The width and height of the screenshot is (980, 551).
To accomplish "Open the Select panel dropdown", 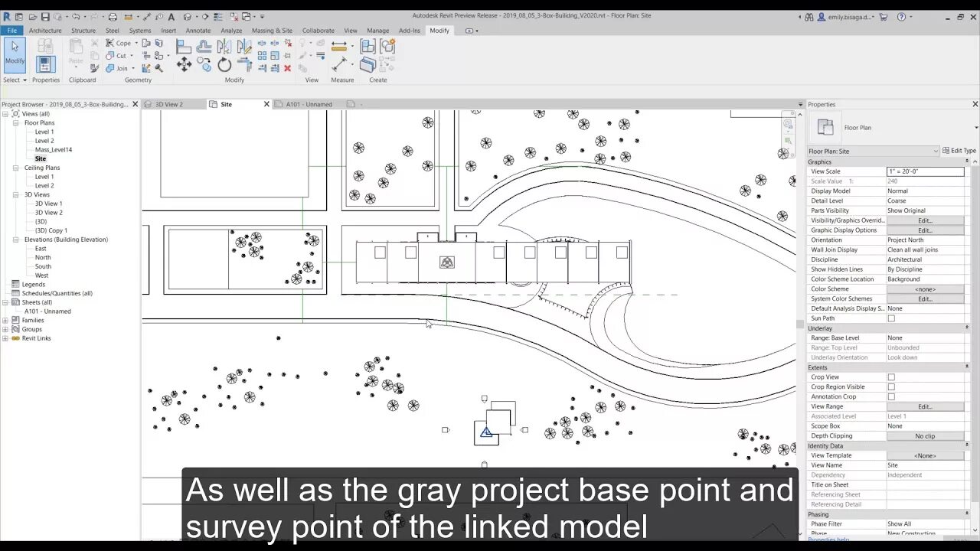I will pyautogui.click(x=15, y=80).
